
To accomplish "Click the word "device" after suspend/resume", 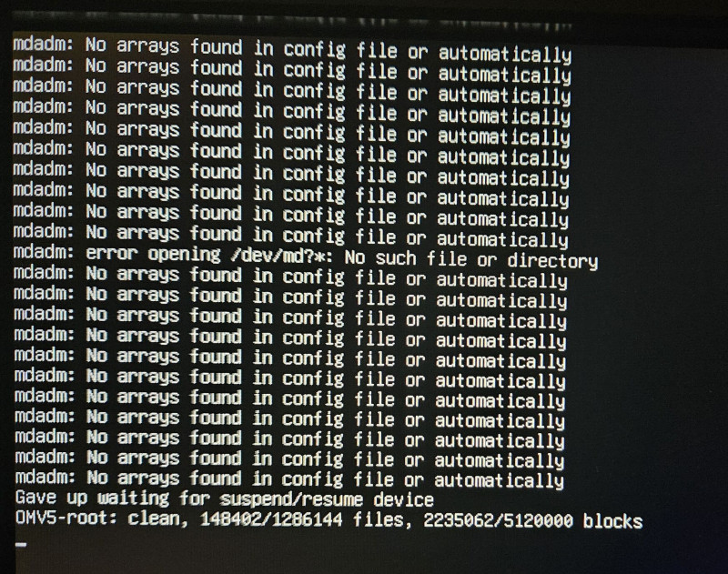I will (403, 499).
